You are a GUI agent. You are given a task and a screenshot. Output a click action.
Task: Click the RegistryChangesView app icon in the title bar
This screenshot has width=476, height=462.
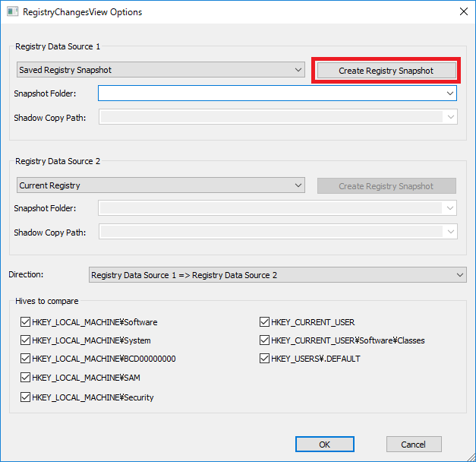click(x=12, y=12)
